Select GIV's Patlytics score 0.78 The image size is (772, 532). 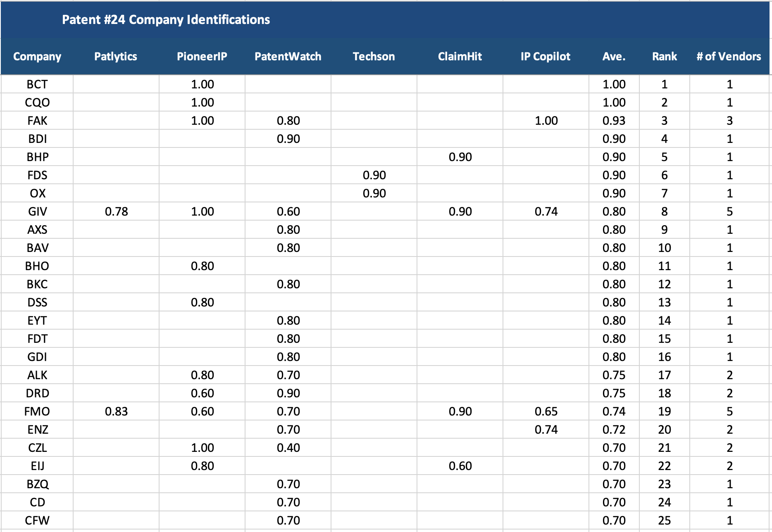(116, 211)
